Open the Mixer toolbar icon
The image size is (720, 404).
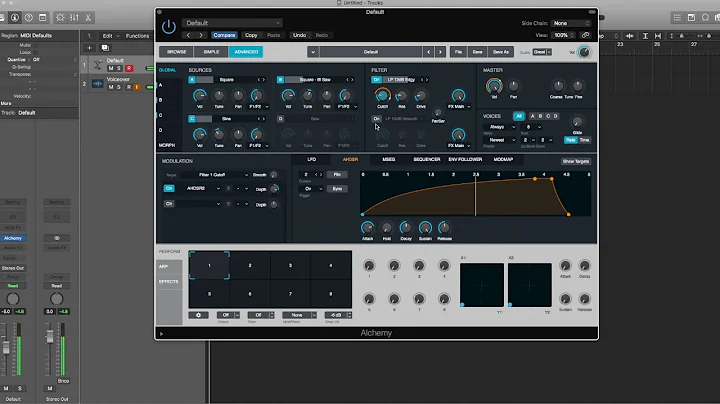point(74,17)
